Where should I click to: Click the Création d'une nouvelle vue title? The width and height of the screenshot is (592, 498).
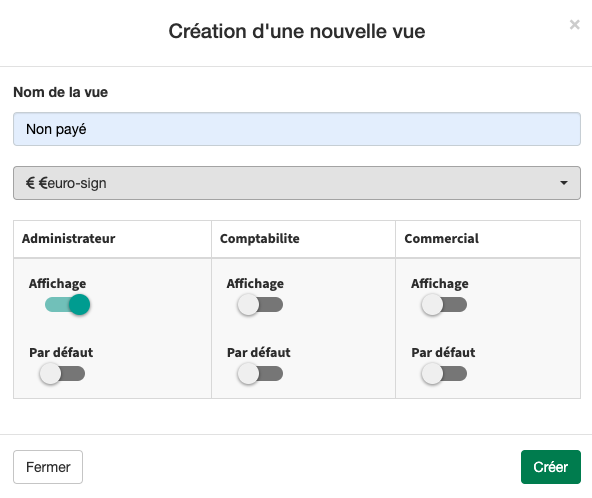(x=297, y=31)
